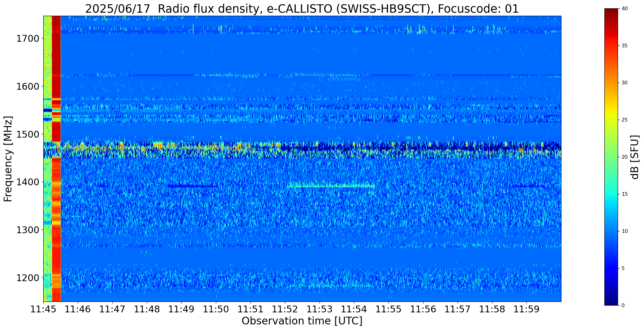The image size is (644, 330).
Task: Click the Observation time [UTC] axis label
Action: [302, 321]
